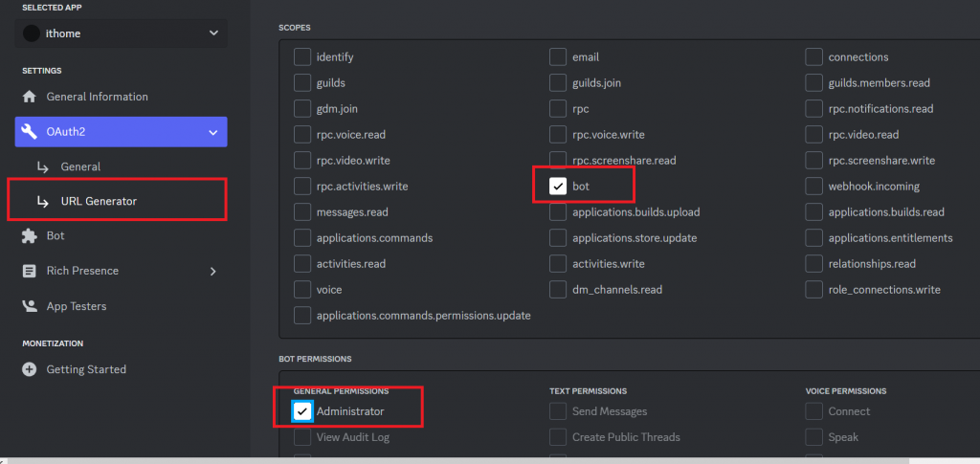The height and width of the screenshot is (464, 980).
Task: Check the activities.read scope
Action: [302, 263]
